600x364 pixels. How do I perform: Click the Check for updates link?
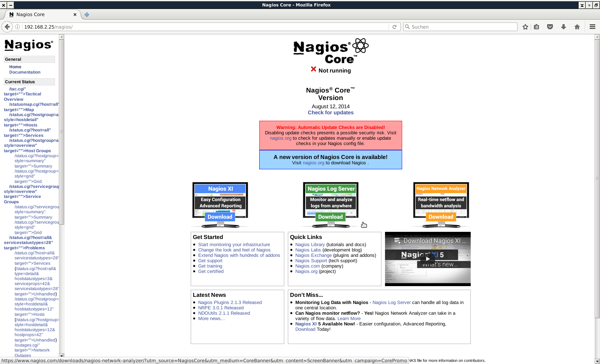coord(330,113)
